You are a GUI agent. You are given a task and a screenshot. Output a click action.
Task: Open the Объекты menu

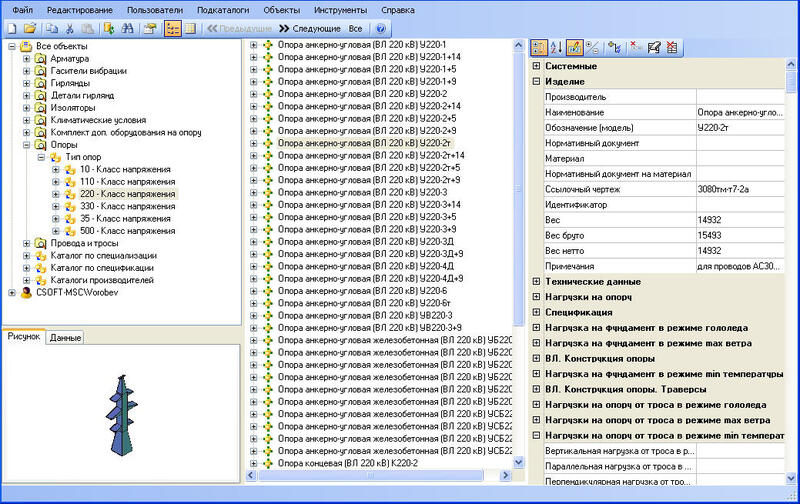click(x=282, y=10)
